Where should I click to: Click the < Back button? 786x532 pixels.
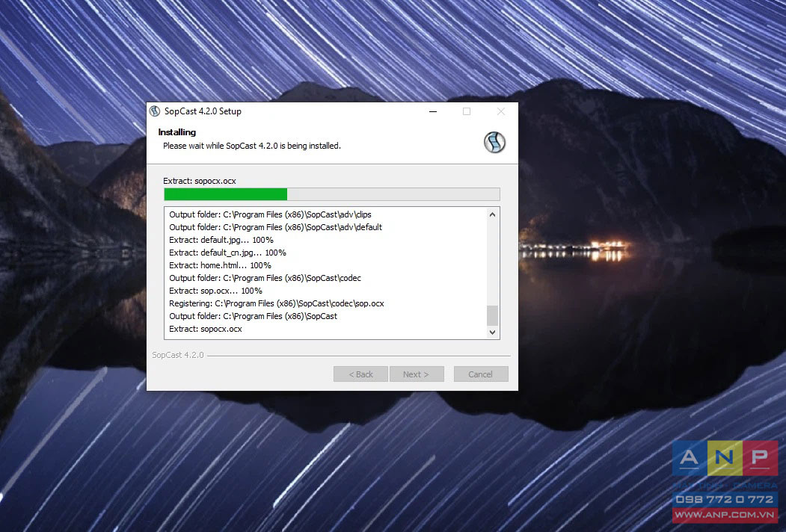pyautogui.click(x=361, y=374)
